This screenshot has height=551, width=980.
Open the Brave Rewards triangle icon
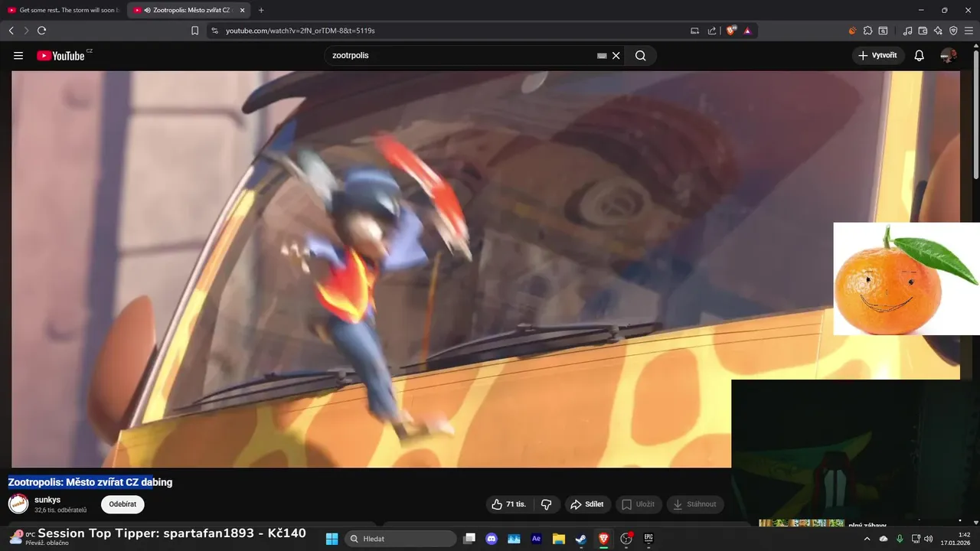pos(747,31)
